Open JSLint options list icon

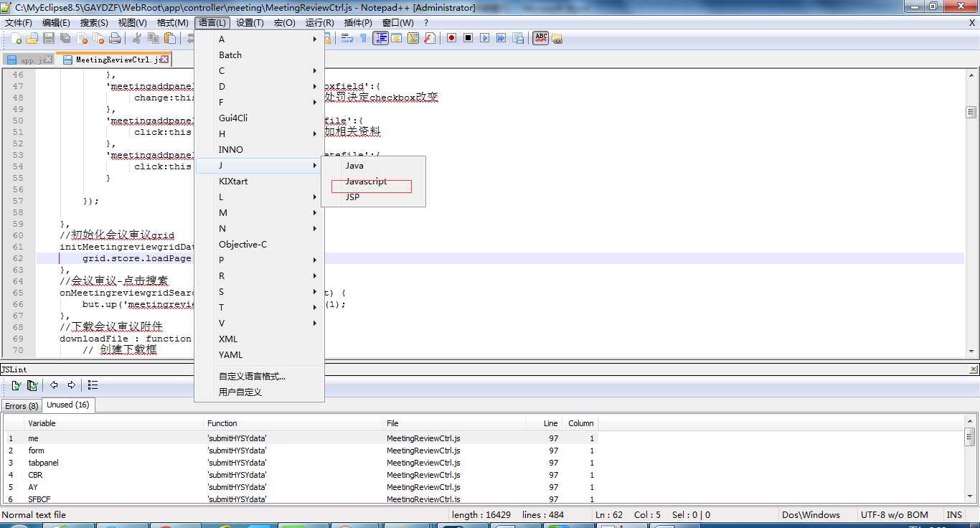[93, 385]
